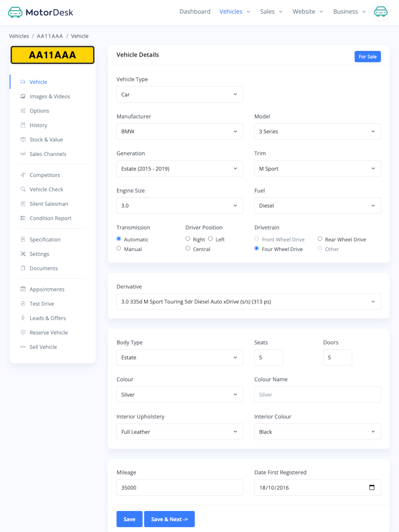Expand the Derivative selection list
Viewport: 399px width, 532px height.
(248, 302)
